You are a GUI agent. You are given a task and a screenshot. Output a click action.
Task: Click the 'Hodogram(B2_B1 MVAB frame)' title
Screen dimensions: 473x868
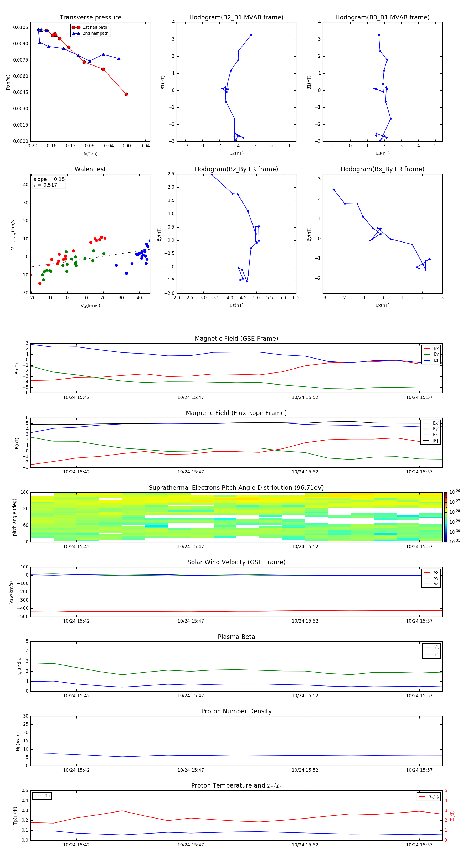click(236, 18)
